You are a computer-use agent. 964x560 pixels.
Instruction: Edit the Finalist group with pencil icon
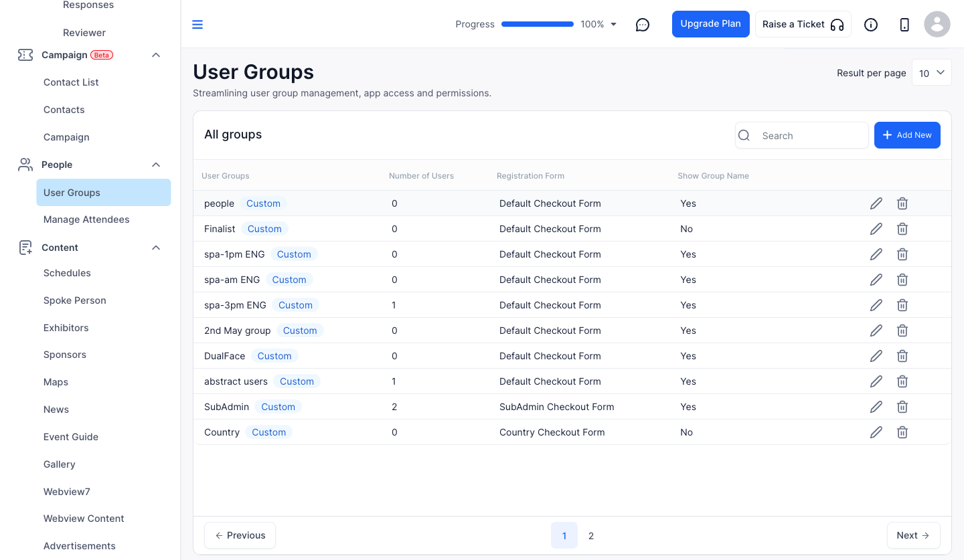tap(876, 229)
